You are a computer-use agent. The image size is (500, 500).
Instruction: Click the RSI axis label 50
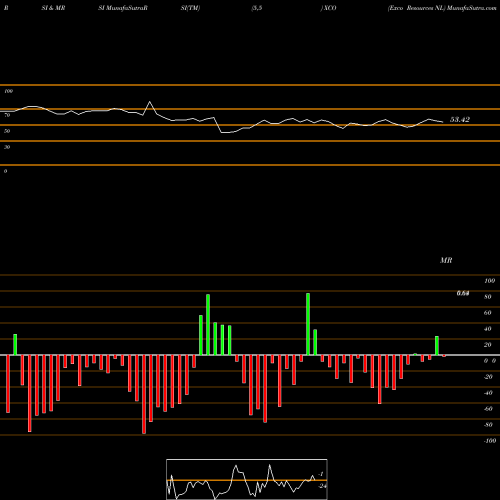pyautogui.click(x=7, y=131)
